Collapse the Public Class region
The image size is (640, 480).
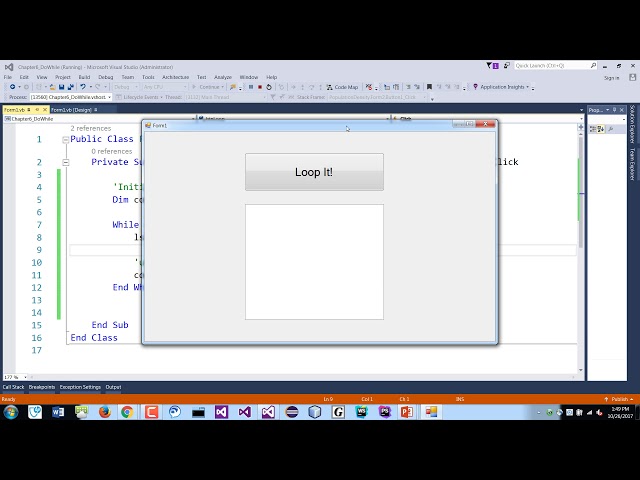[x=65, y=140]
